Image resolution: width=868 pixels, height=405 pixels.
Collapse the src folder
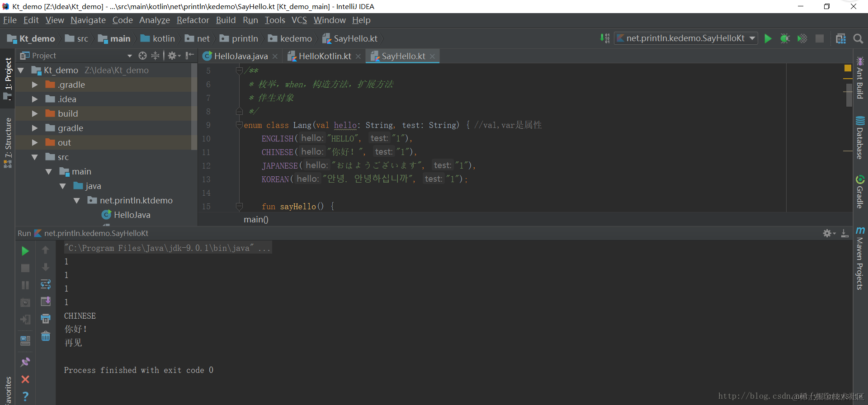35,157
